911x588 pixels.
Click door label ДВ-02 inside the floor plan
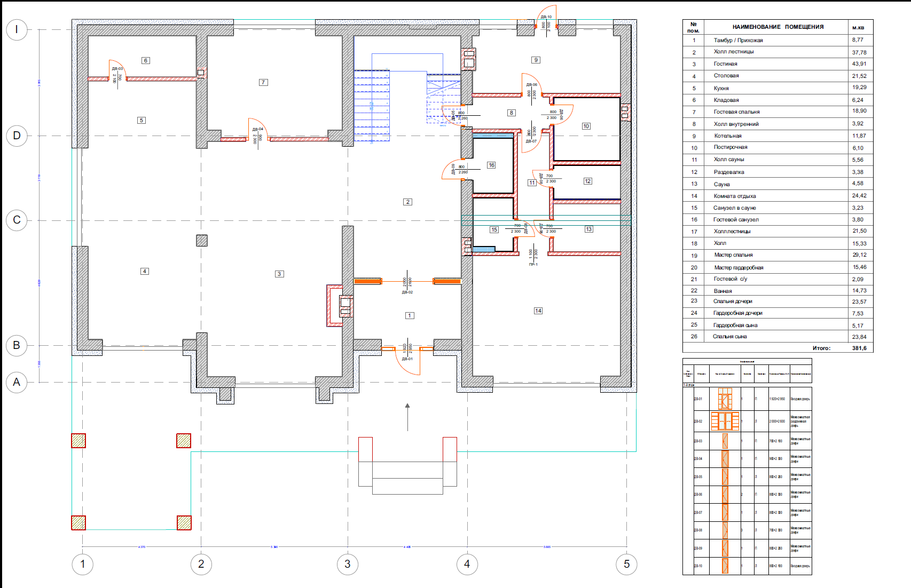coord(407,292)
